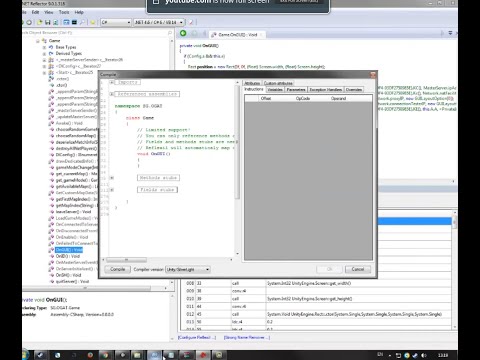Expand the Methods stubs region

coord(112,178)
